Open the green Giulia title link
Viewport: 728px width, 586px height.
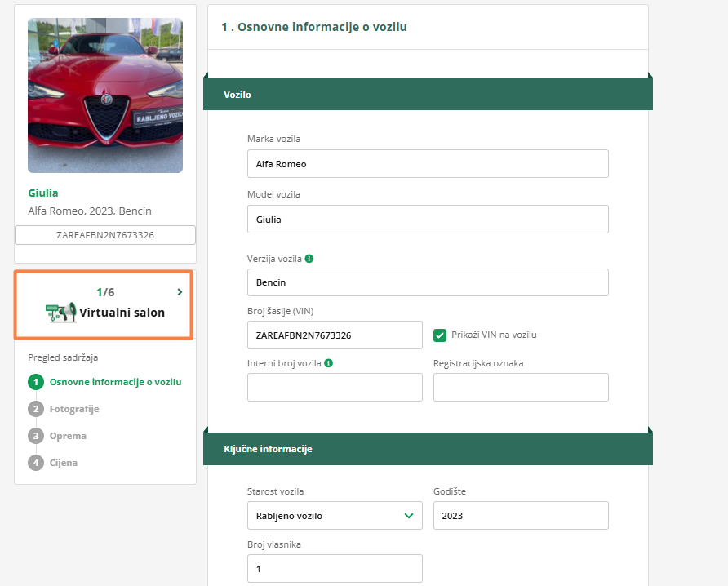[x=43, y=193]
